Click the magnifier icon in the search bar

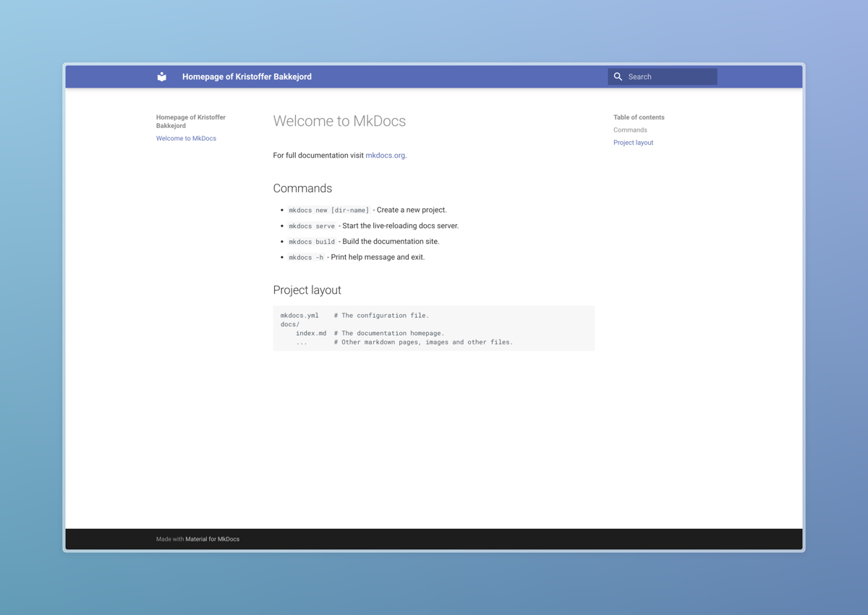[x=618, y=76]
